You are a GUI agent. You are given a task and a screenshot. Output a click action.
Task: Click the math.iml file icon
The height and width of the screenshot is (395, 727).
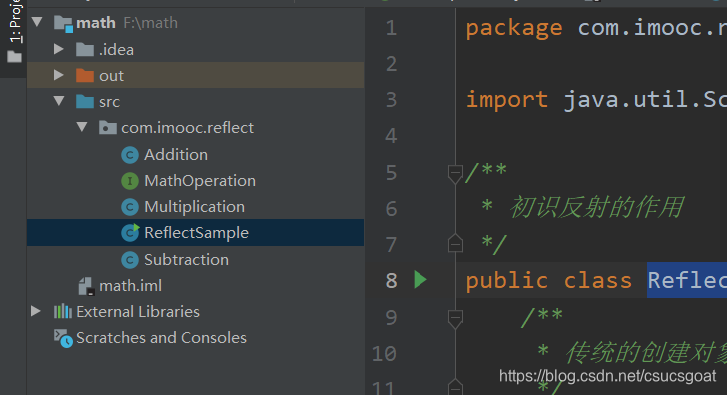click(86, 286)
